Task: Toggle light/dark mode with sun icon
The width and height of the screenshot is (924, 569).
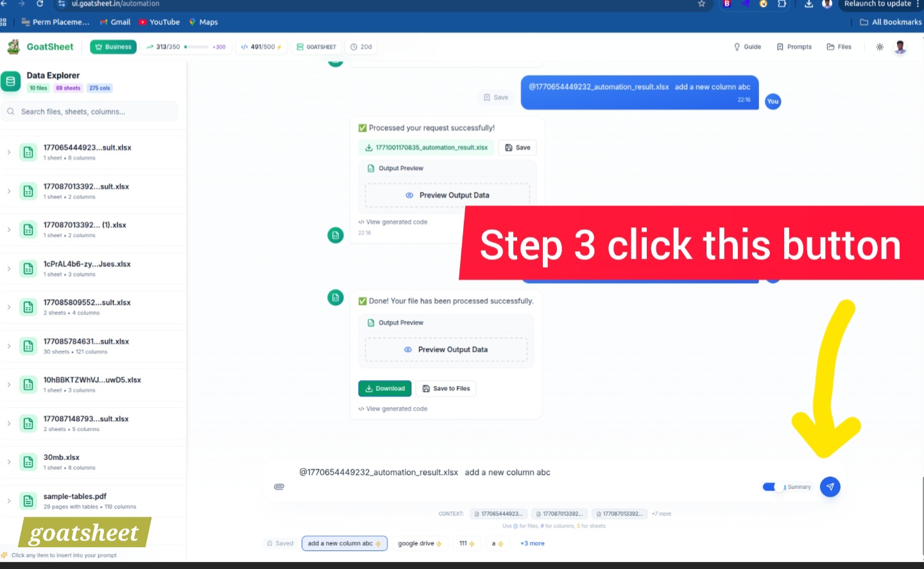Action: pos(879,46)
